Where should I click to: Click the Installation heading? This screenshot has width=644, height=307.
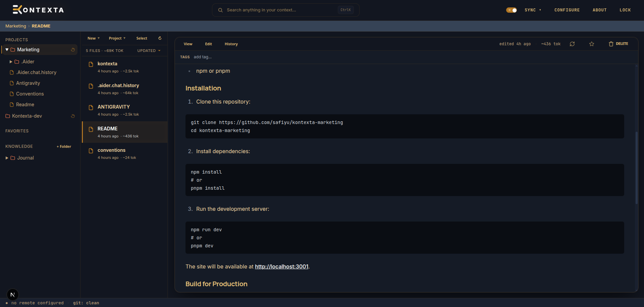203,88
